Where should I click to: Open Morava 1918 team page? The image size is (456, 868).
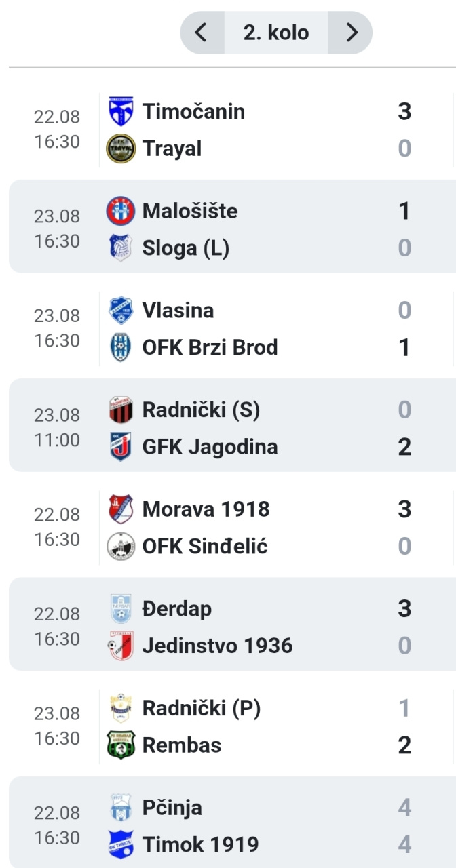(206, 509)
